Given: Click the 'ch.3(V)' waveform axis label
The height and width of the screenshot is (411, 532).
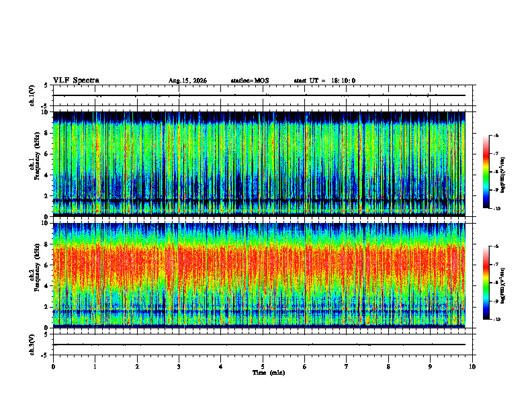Looking at the screenshot, I should pos(32,345).
